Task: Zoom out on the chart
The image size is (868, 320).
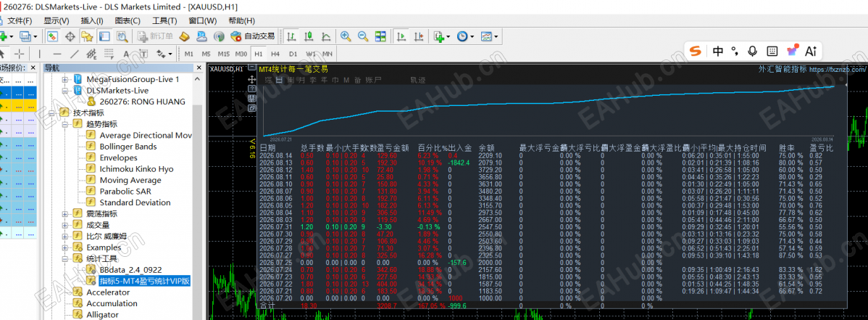Action: point(363,36)
